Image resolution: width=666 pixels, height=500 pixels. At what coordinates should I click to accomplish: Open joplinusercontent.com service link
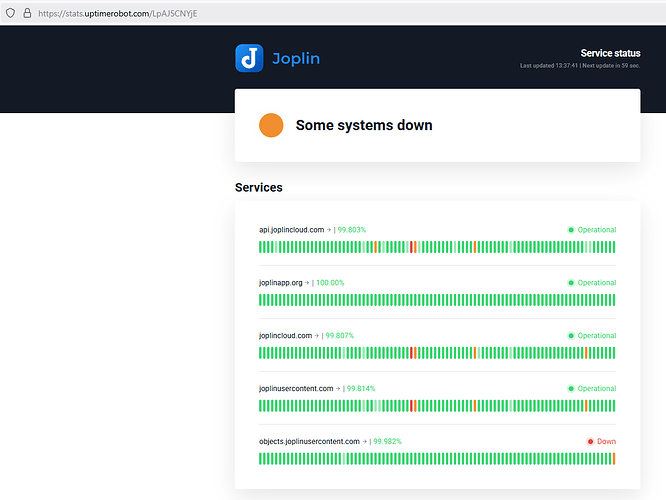click(296, 389)
